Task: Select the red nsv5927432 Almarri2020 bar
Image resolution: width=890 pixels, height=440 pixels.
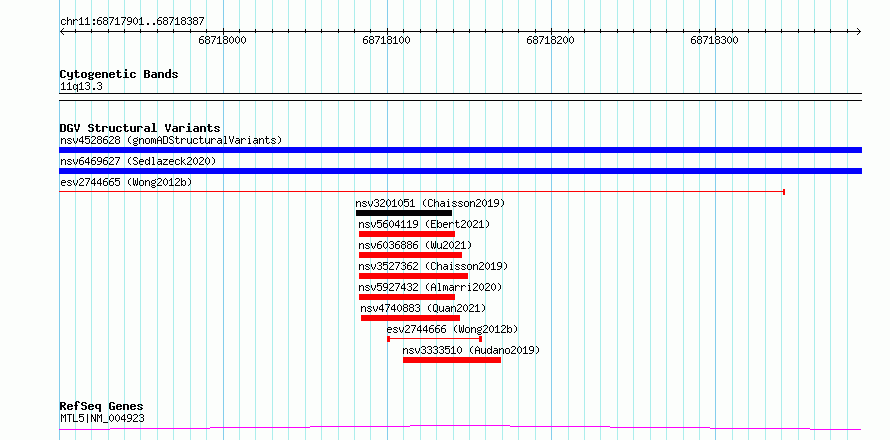Action: 407,297
